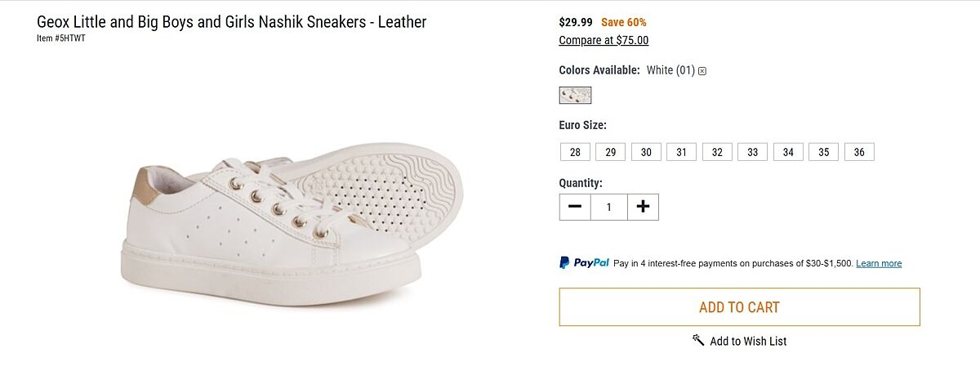This screenshot has width=980, height=371.
Task: Select Euro size 28
Action: pos(575,152)
